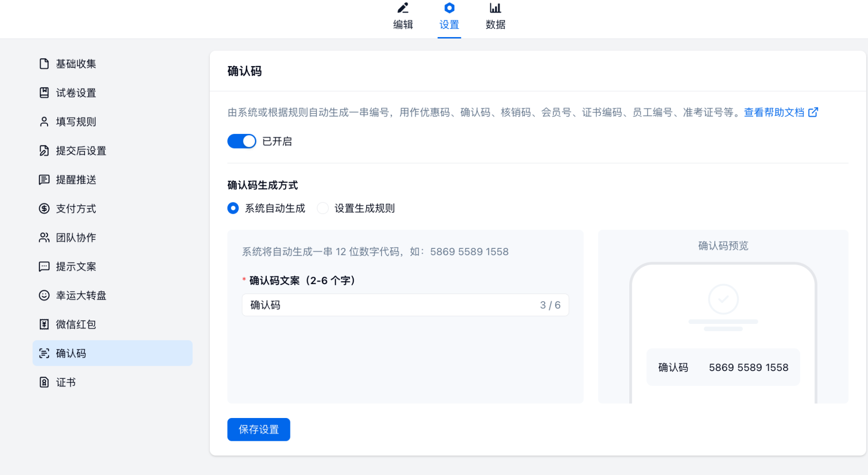868x475 pixels.
Task: Click the 幸运大转盘 smiley face icon
Action: pos(44,295)
